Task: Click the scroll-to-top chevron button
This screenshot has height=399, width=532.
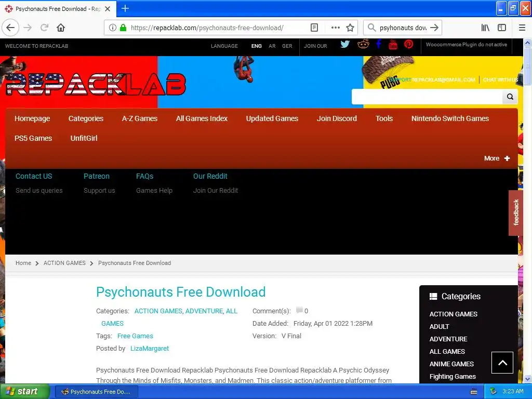Action: [502, 362]
